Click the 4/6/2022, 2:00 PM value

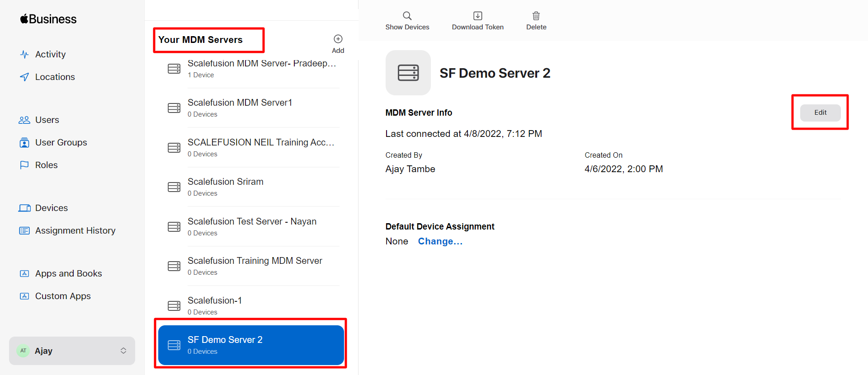(x=624, y=169)
